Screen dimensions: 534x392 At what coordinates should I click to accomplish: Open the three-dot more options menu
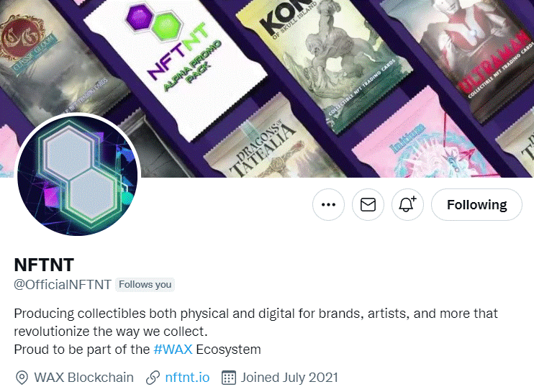point(328,204)
